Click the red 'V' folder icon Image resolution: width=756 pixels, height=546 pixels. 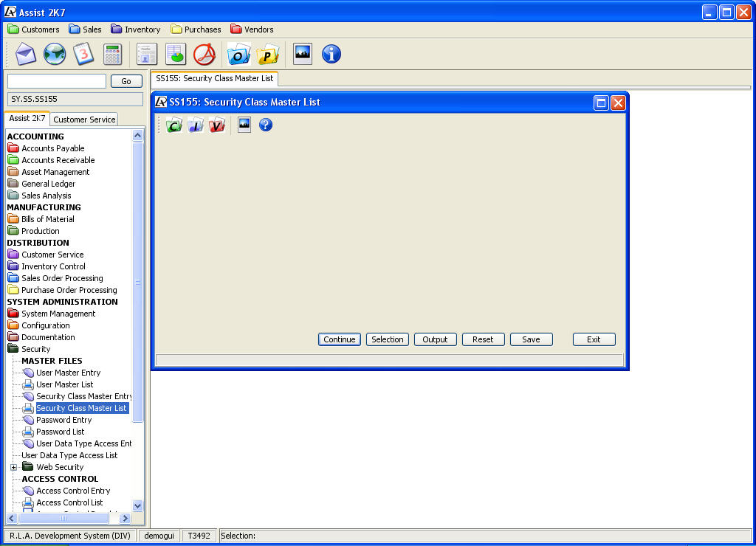tap(216, 125)
